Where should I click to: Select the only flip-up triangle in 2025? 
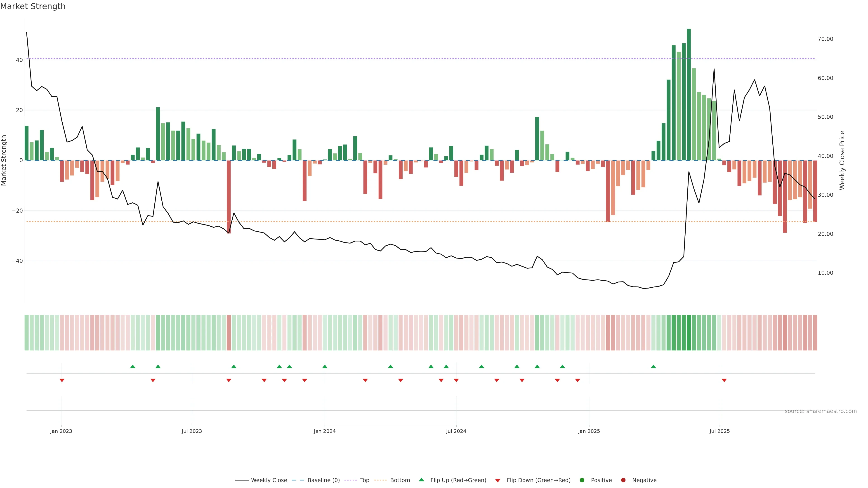pos(653,366)
